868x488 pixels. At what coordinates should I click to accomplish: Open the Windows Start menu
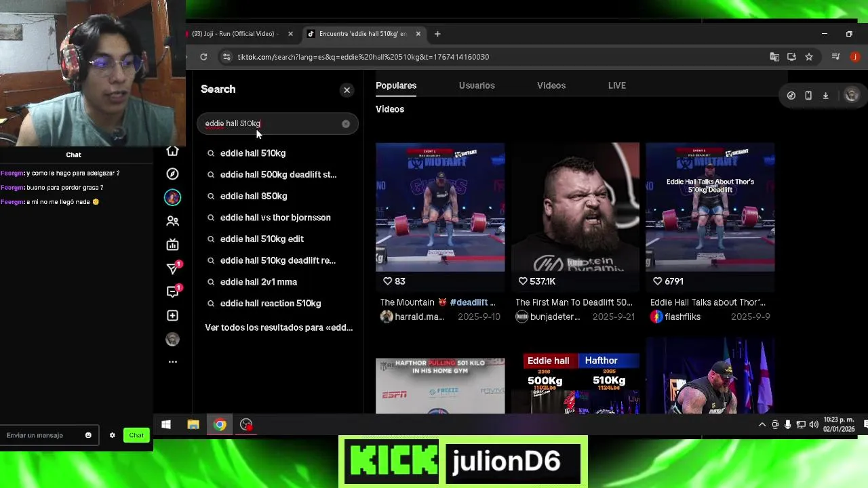[166, 425]
